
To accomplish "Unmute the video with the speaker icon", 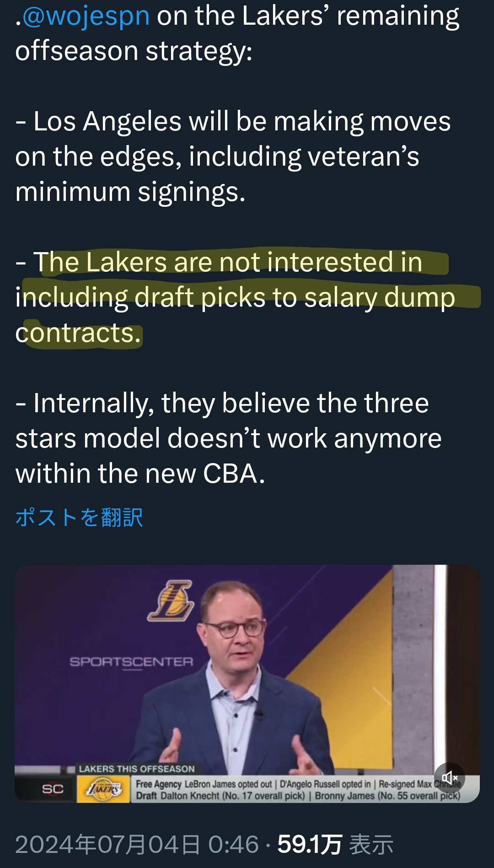I will tap(449, 777).
